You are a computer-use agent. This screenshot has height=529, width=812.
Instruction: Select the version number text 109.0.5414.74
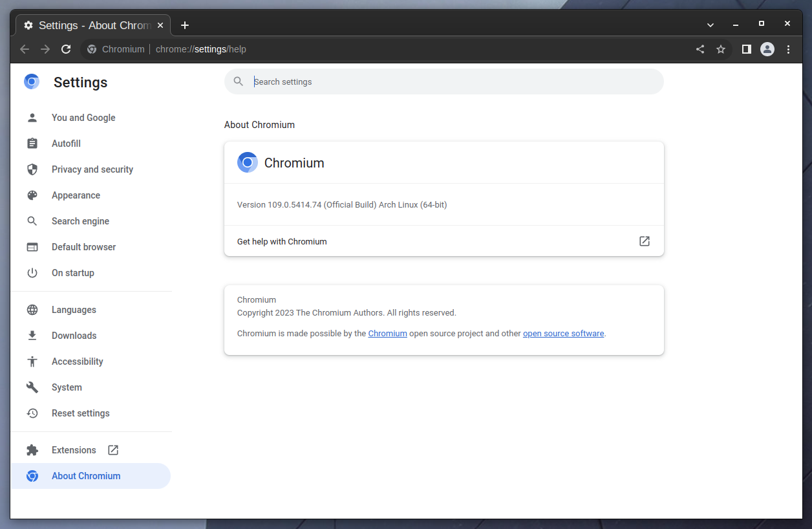294,204
